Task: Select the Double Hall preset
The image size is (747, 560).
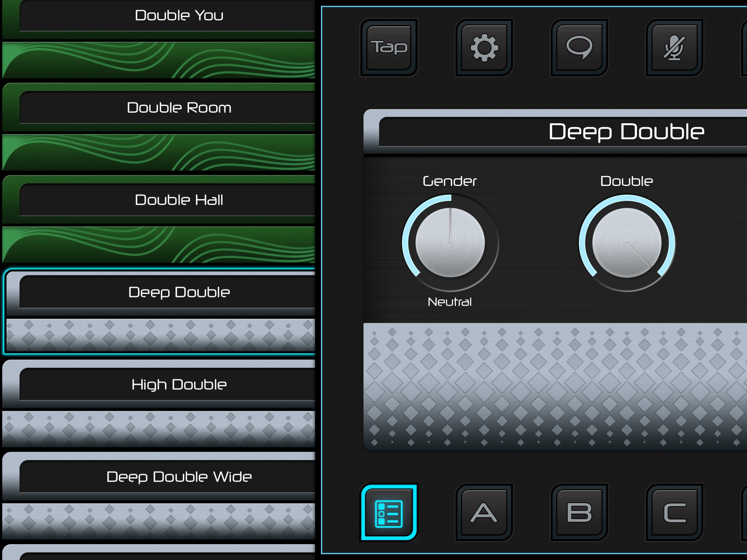Action: click(x=179, y=200)
